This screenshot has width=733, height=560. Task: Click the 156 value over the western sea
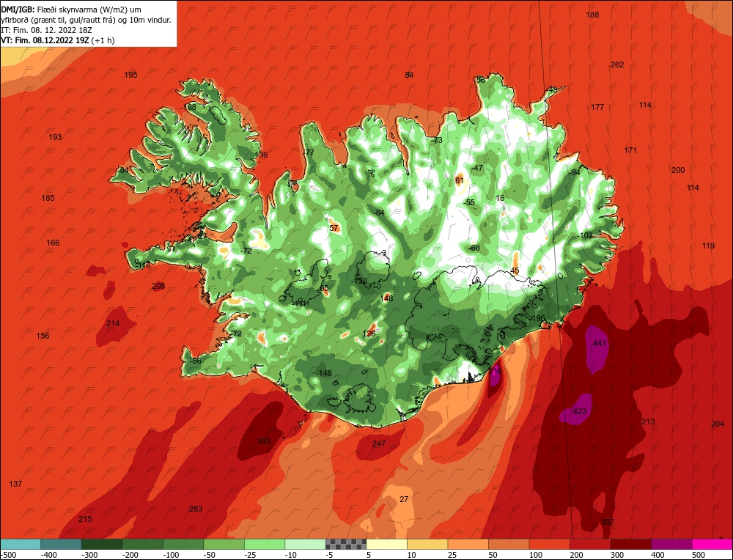tap(43, 336)
